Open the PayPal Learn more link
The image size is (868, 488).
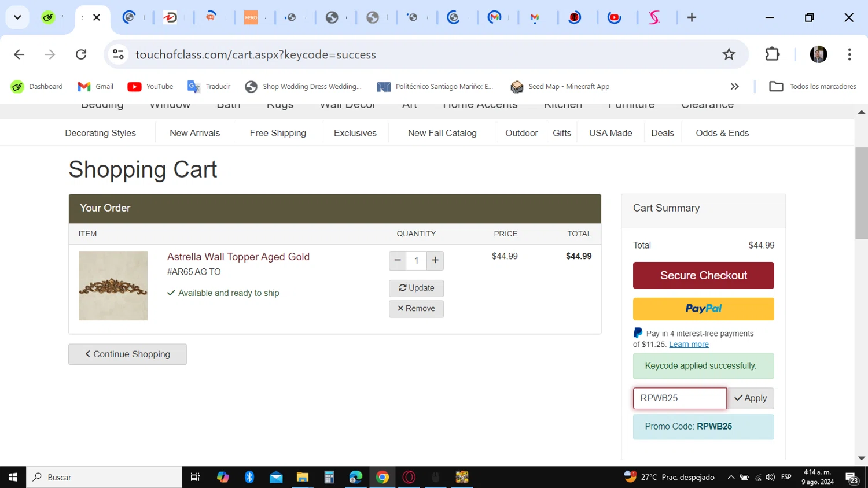(x=689, y=345)
